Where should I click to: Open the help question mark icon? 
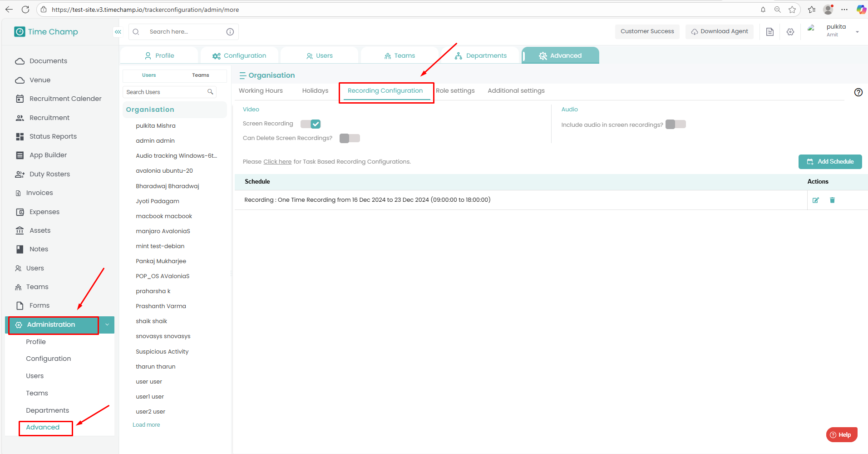coord(858,92)
